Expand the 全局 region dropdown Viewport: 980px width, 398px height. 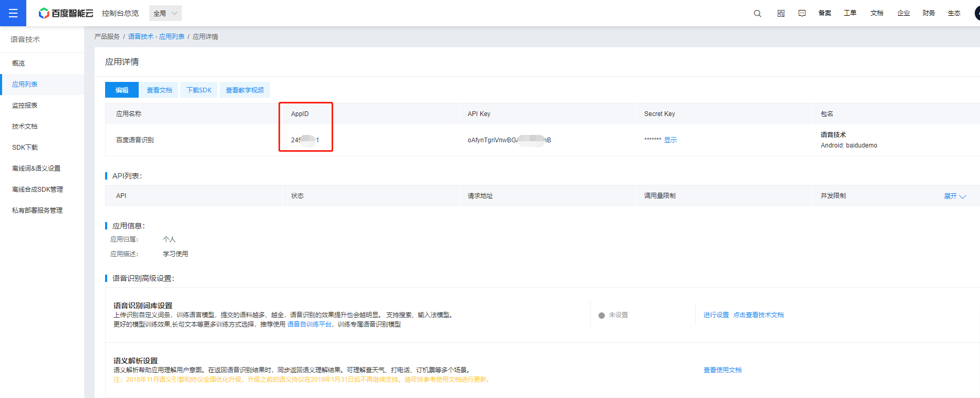click(x=166, y=13)
